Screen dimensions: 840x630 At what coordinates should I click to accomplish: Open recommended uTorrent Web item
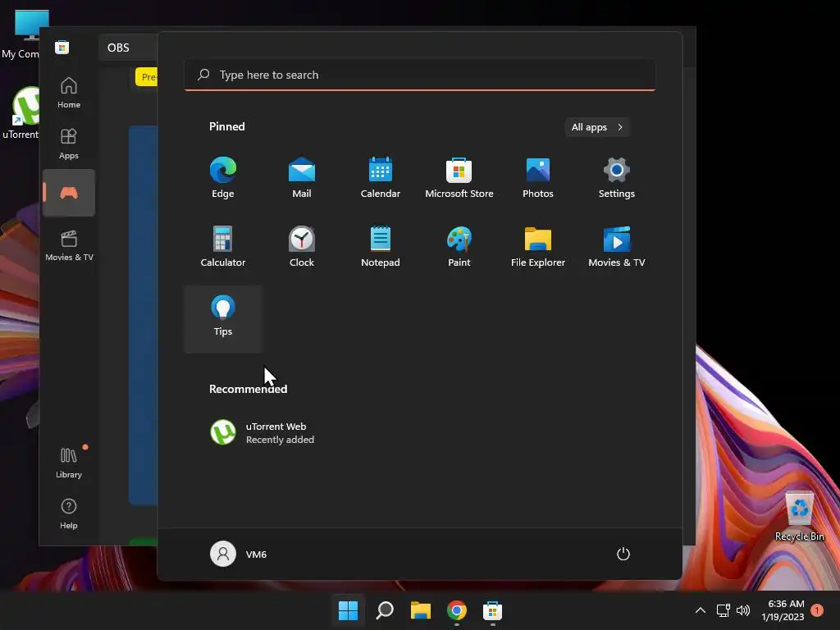coord(262,432)
